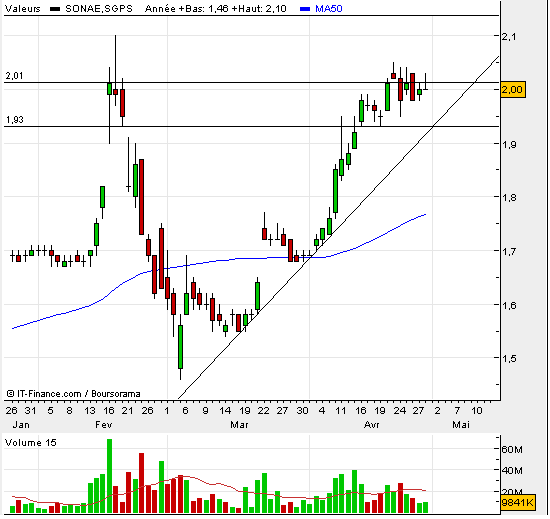This screenshot has width=550, height=519.
Task: Click the 'Valeurs' header label
Action: (22, 8)
